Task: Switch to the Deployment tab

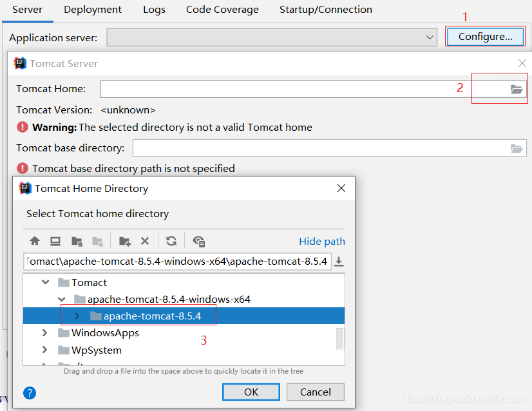Action: [93, 10]
